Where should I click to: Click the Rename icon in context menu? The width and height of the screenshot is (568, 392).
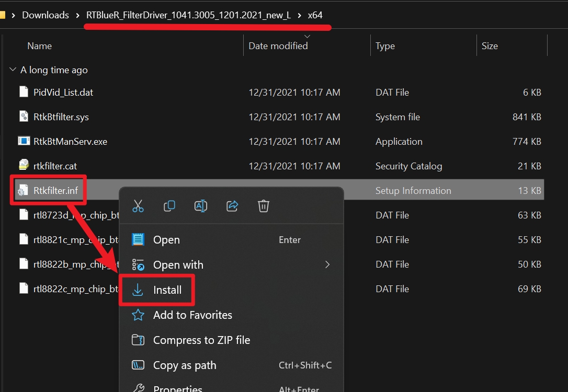click(201, 206)
